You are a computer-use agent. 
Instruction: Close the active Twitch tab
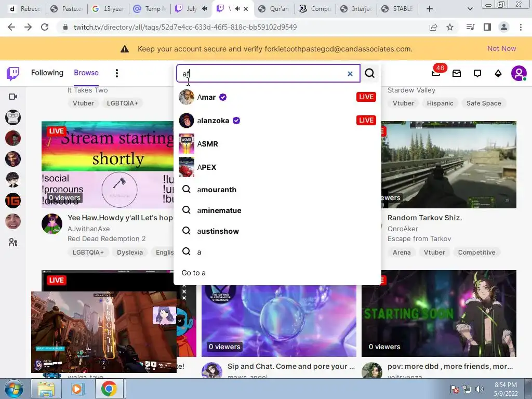(246, 9)
